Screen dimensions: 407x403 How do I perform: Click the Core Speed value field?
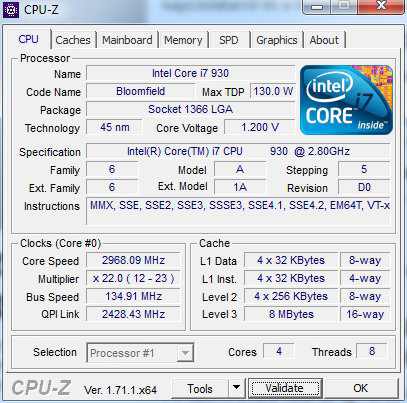[133, 260]
